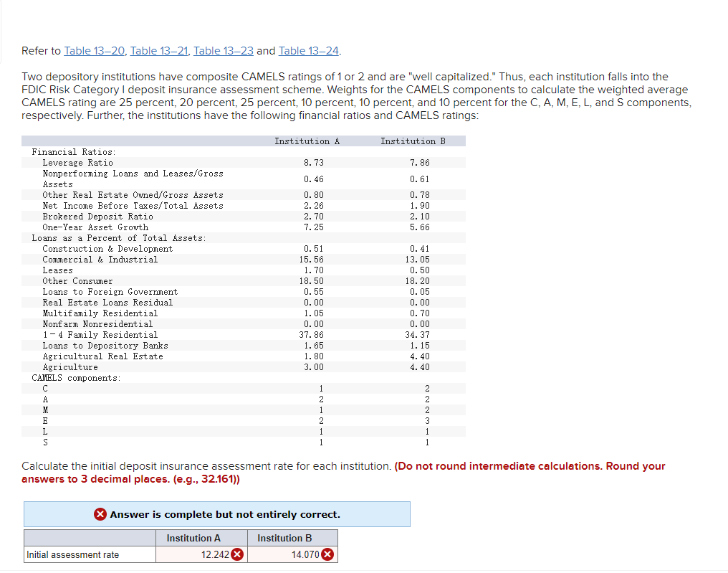Viewport: 728px width, 573px height.
Task: Click the Nonperforming Loans value 0.46
Action: tap(314, 179)
